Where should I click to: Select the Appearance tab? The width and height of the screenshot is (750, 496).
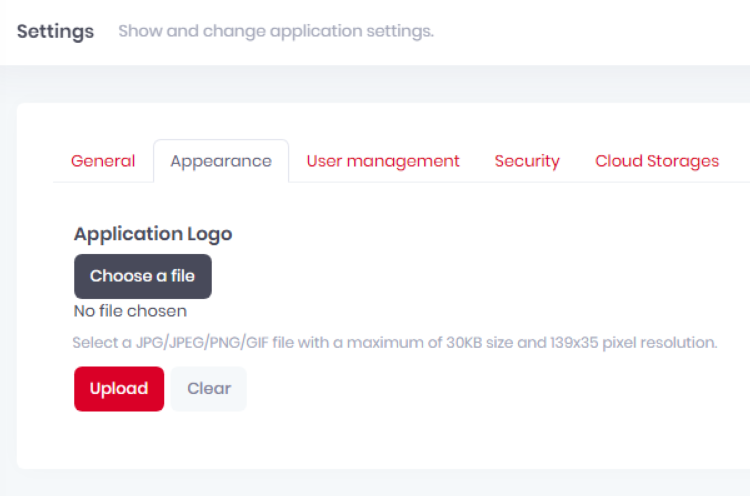tap(221, 161)
